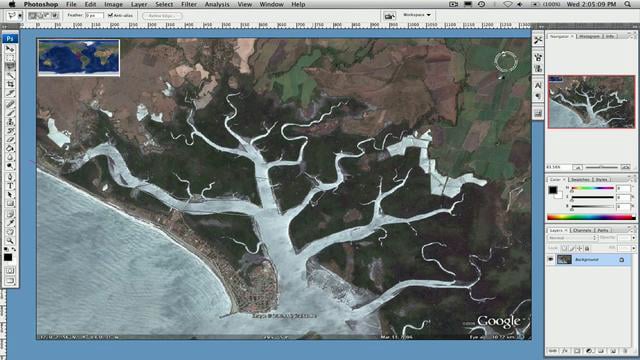Select the Brush tool

pos(10,113)
